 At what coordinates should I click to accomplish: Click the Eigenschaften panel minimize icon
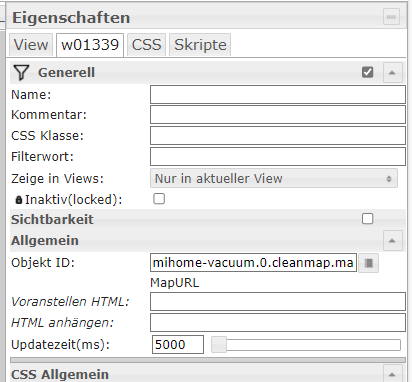tap(391, 17)
